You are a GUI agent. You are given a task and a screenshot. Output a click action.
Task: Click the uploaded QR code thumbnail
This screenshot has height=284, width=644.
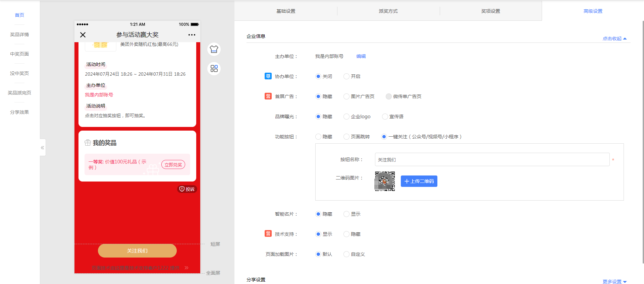tap(385, 181)
